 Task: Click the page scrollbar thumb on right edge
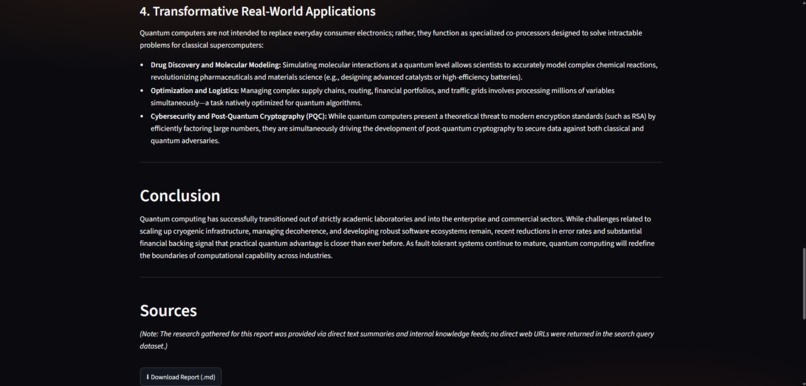click(x=803, y=284)
